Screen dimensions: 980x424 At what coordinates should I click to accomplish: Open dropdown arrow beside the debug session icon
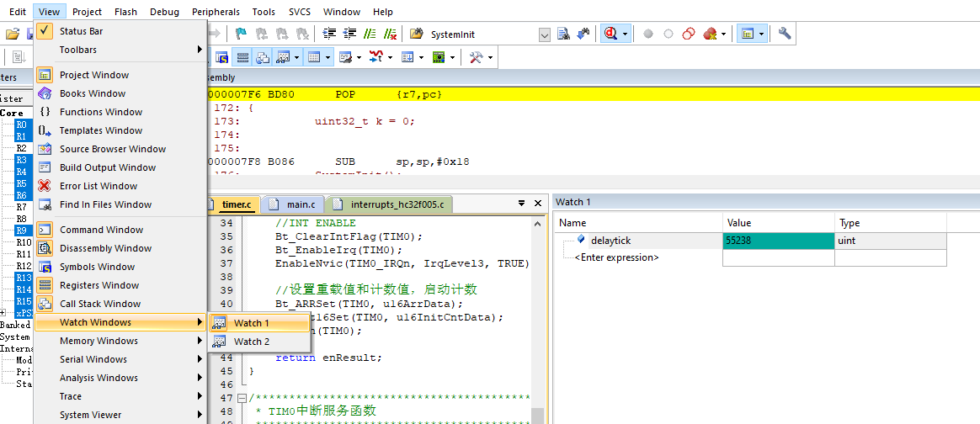625,34
